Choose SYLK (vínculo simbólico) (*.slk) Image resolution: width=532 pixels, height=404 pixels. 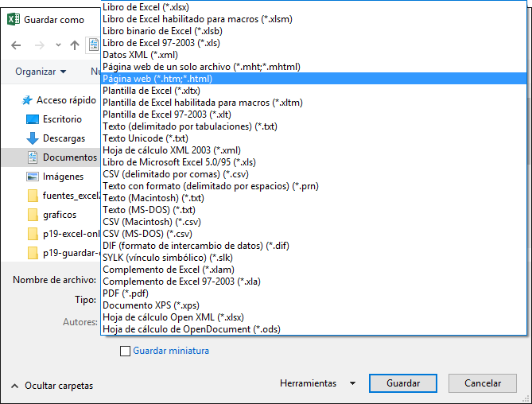point(314,258)
